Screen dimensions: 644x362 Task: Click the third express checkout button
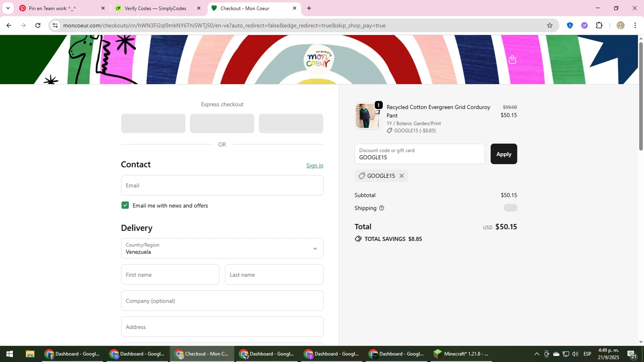pyautogui.click(x=291, y=124)
